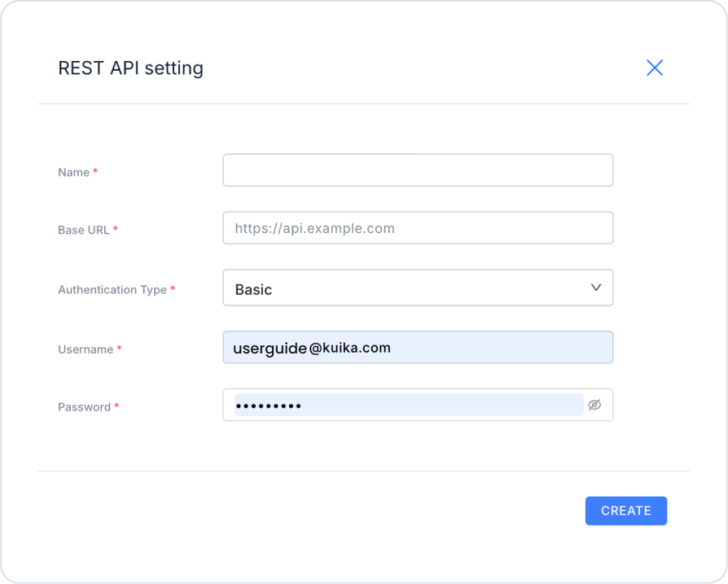Focus the masked Password field
This screenshot has height=584, width=728.
click(407, 405)
